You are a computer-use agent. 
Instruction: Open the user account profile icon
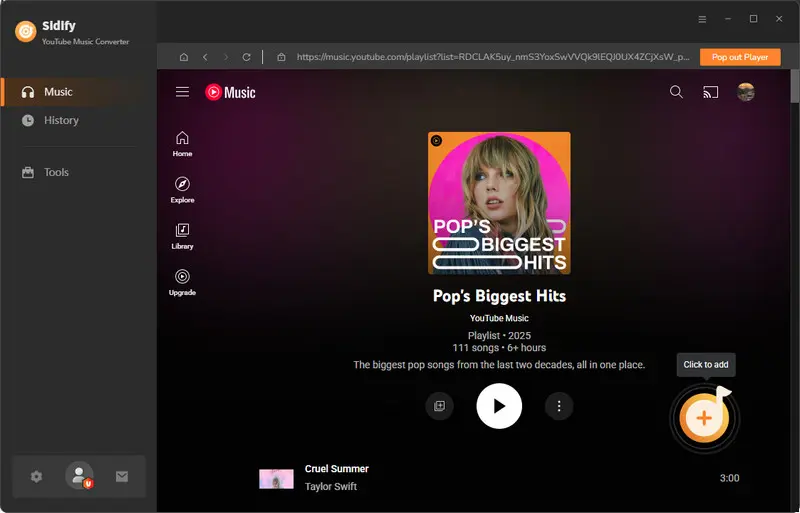pyautogui.click(x=80, y=476)
